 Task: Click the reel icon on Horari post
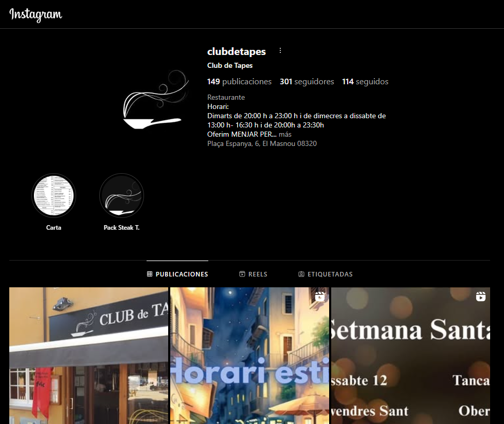320,297
